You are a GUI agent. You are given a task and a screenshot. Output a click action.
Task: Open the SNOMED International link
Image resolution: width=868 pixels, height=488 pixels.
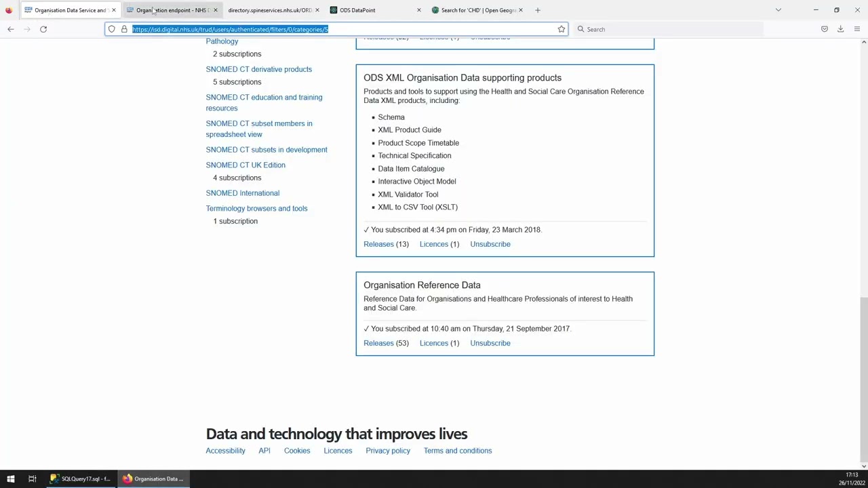242,193
